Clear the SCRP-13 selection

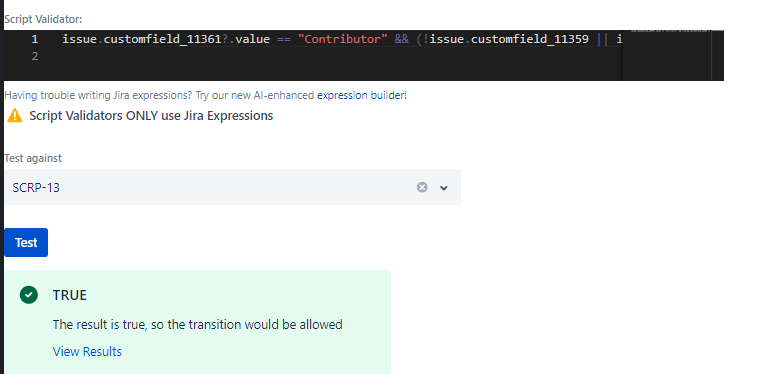tap(422, 187)
